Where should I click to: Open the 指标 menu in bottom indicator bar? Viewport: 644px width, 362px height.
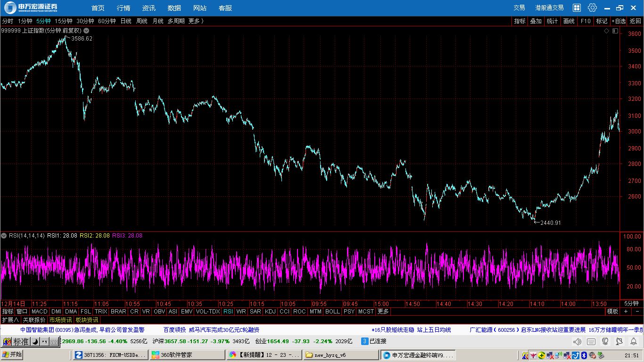tap(8, 311)
